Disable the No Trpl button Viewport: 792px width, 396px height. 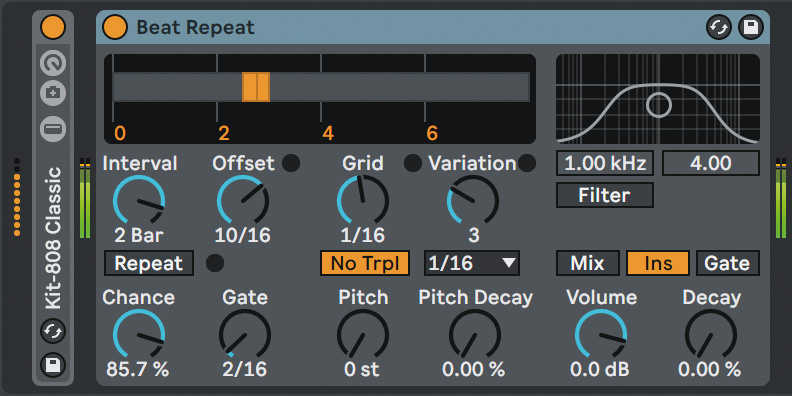coord(365,263)
